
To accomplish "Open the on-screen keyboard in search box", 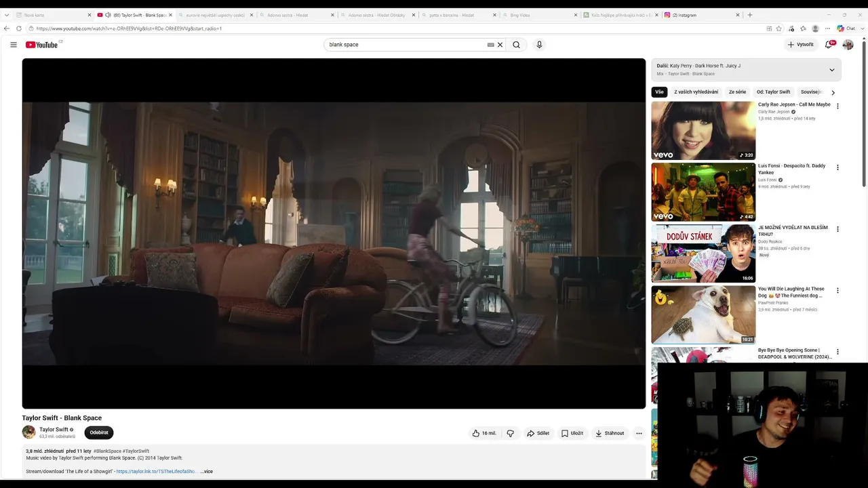I will (490, 45).
